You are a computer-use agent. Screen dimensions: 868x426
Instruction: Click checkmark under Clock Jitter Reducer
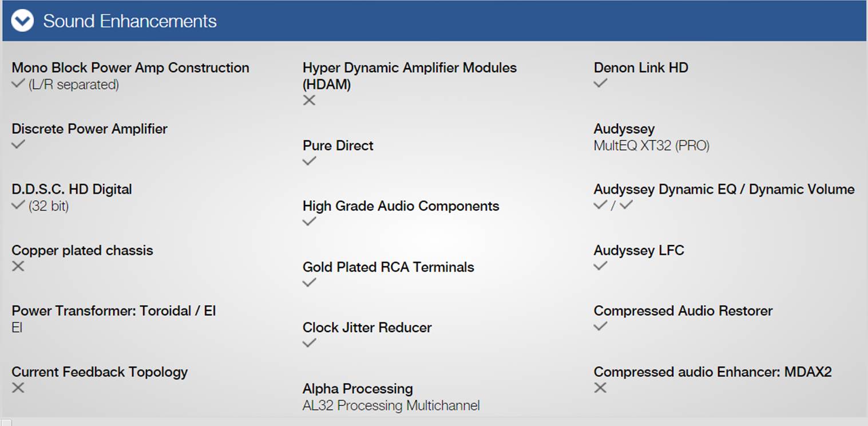(310, 343)
